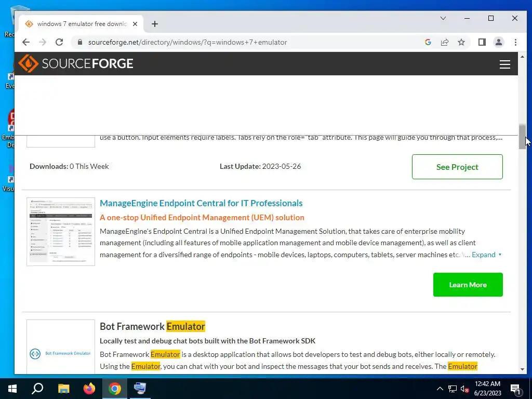This screenshot has width=532, height=399.
Task: Click the forward navigation arrow
Action: (43, 42)
